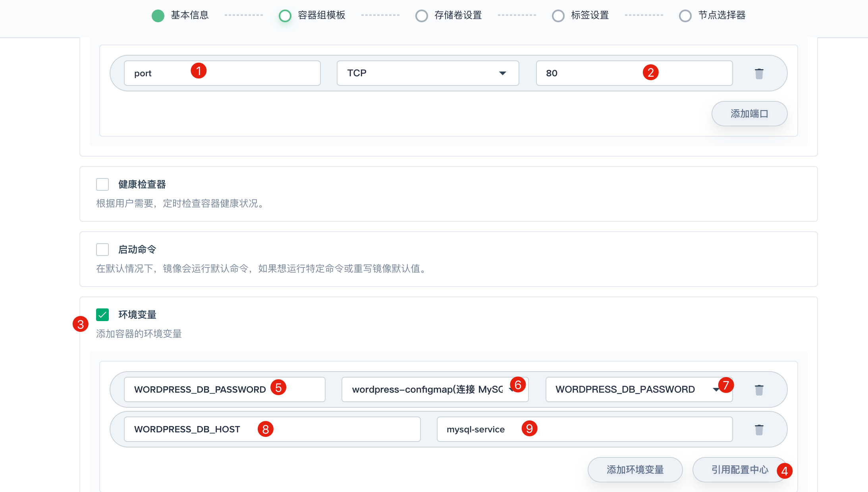Click the 添加环境变量 button
The image size is (868, 492).
coord(635,470)
